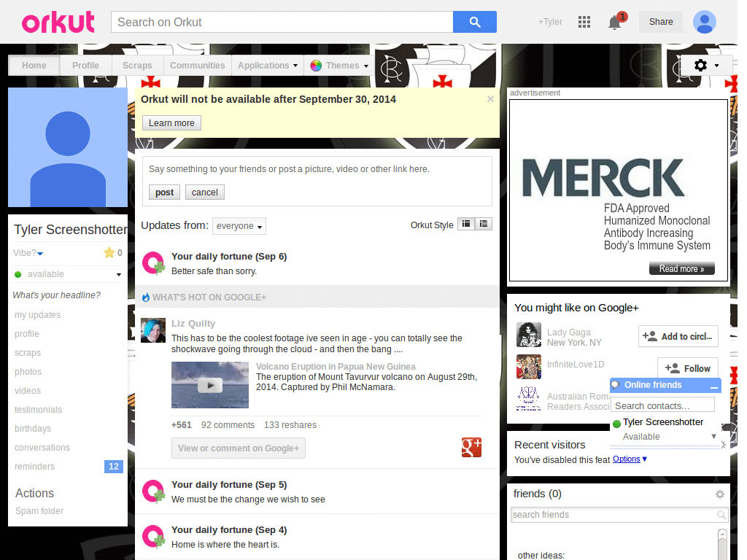The height and width of the screenshot is (560, 747).
Task: Open Liz Quilty's profile photo
Action: (x=153, y=330)
